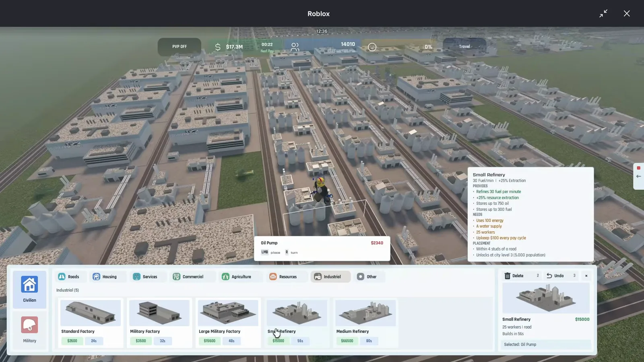The image size is (644, 362).
Task: Select the Small Refinery building card
Action: tap(297, 323)
